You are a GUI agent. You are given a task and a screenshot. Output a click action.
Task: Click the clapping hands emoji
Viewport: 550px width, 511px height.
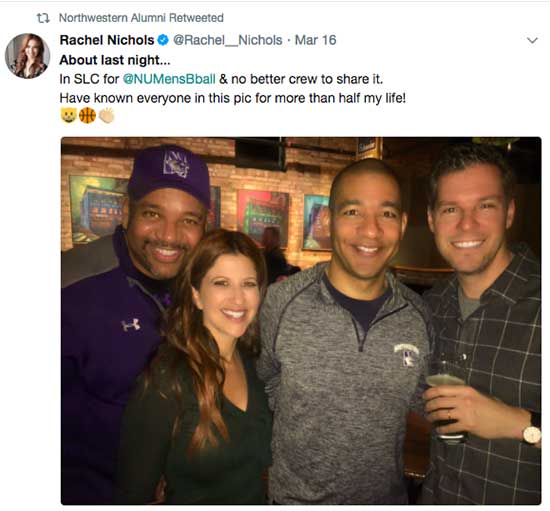pyautogui.click(x=106, y=115)
